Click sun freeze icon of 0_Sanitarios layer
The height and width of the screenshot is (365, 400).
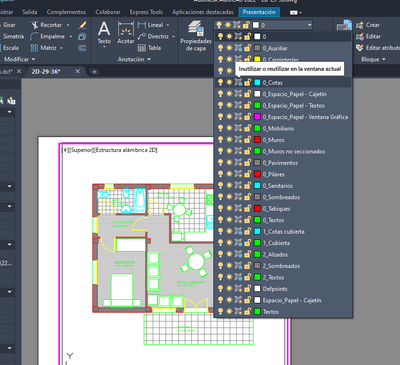click(229, 186)
